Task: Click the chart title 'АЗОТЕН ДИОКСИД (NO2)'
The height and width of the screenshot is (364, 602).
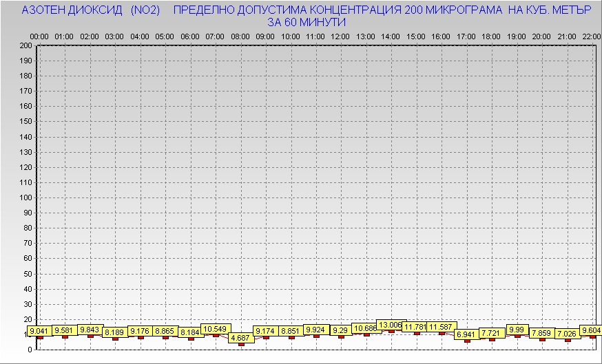Action: coord(91,10)
